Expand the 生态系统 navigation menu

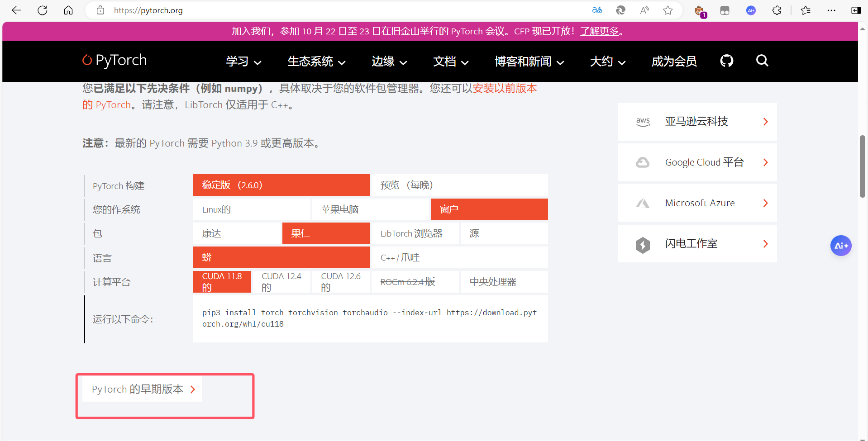click(316, 62)
